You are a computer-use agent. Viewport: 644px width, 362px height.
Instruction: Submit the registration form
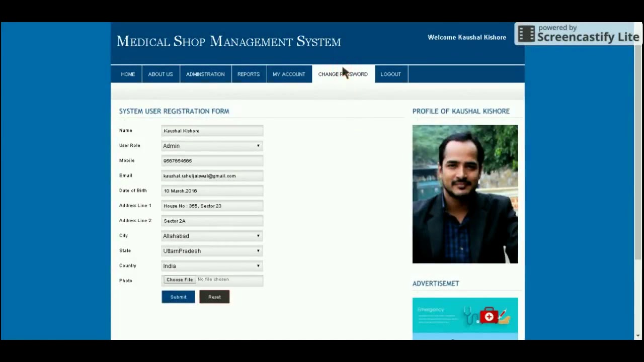(178, 297)
